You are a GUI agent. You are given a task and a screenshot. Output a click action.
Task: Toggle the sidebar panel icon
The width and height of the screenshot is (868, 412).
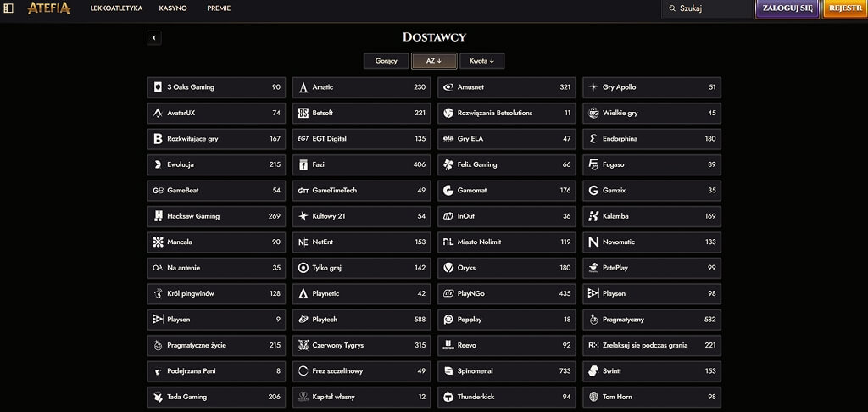tap(8, 8)
